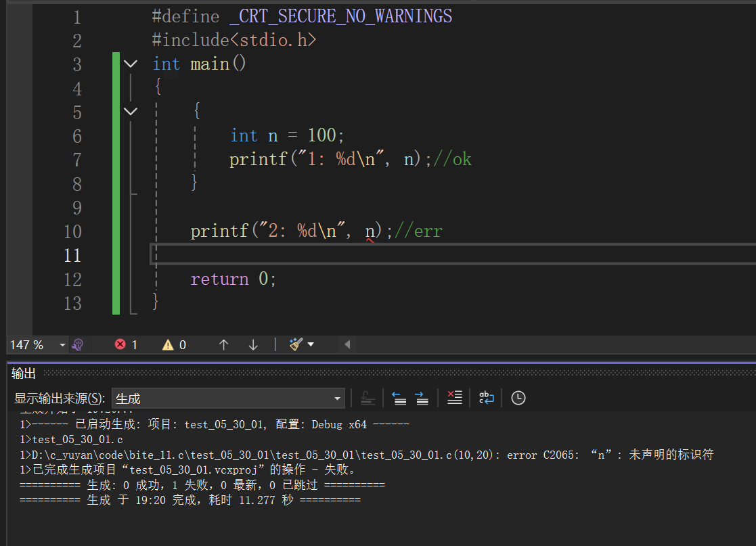Click the build summary line '0 成功, 1 失败'
The height and width of the screenshot is (546, 756).
coord(202,485)
